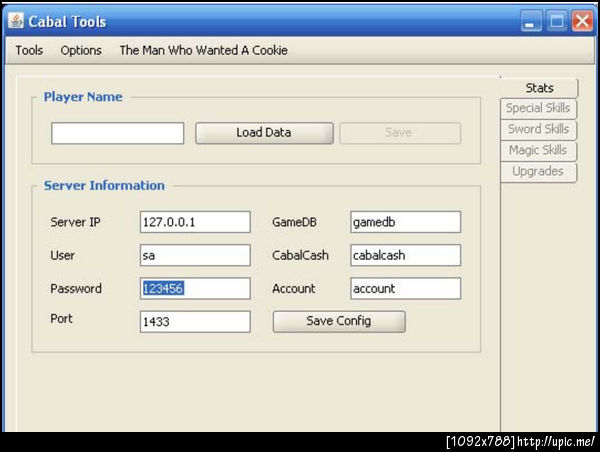
Task: Switch to the Upgrades tab
Action: (538, 171)
